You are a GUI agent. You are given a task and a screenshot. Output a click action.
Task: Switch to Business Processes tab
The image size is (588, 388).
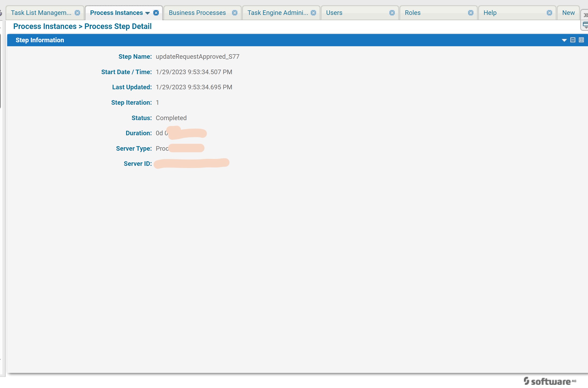pyautogui.click(x=197, y=13)
